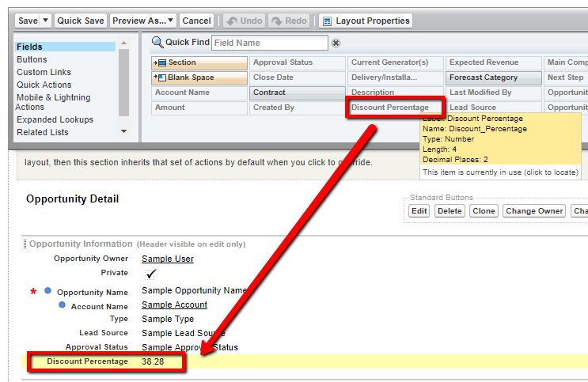Click the Sample Opportunity Name value
Image resolution: width=588 pixels, height=382 pixels.
[194, 290]
